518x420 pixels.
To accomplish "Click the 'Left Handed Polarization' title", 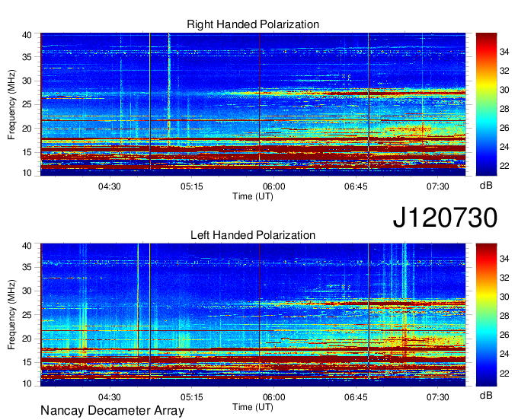I will click(x=253, y=235).
